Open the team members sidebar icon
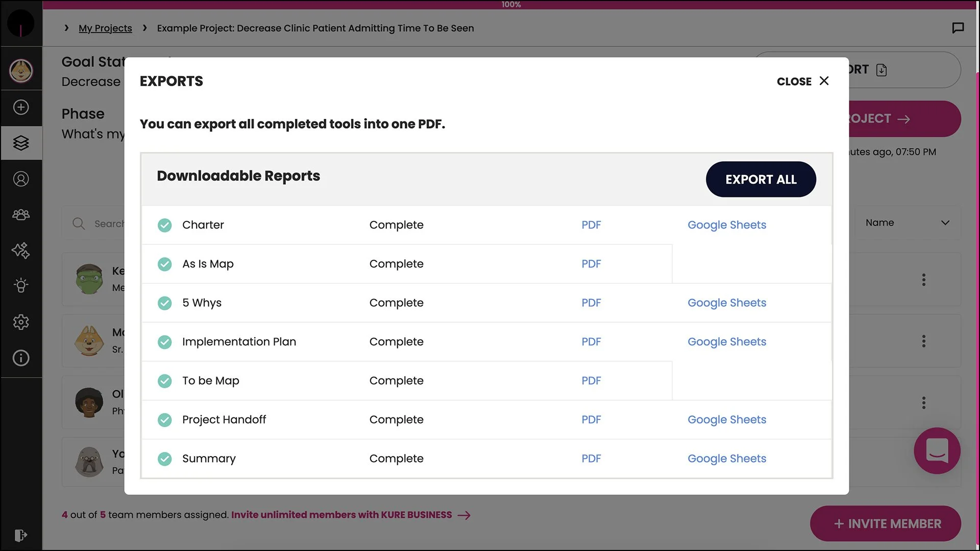 coord(21,215)
